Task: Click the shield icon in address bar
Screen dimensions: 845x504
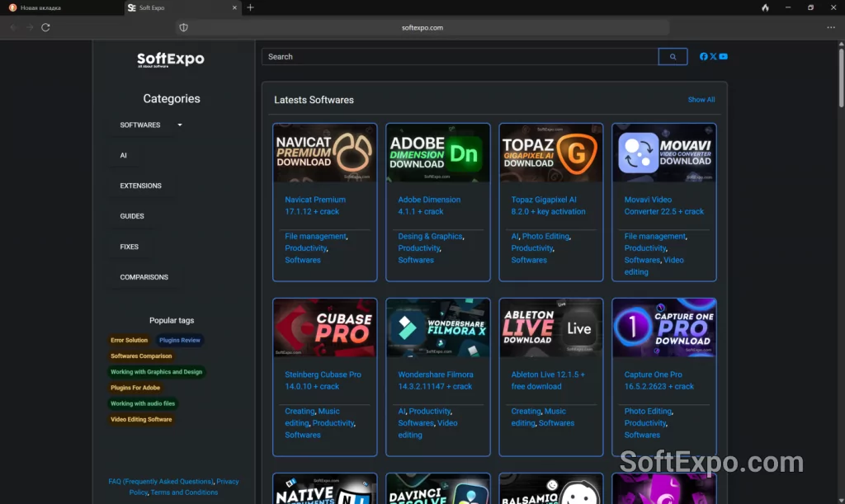Action: 183,27
